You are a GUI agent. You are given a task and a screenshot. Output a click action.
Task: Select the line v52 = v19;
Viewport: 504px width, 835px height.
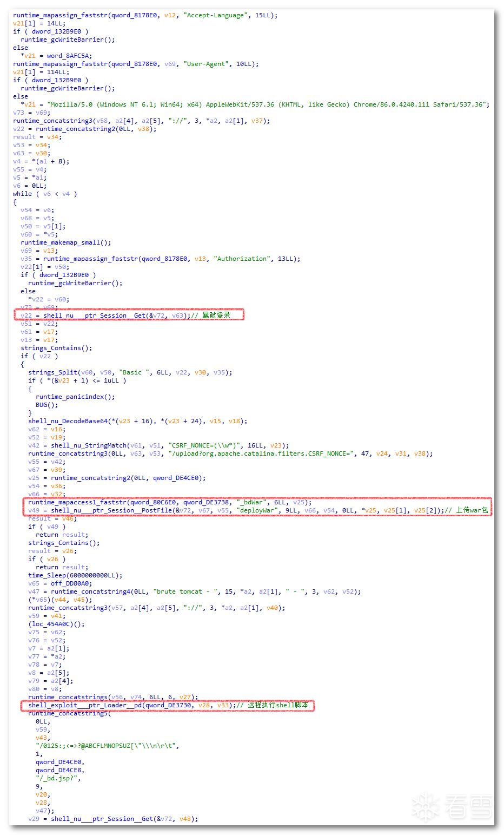point(47,437)
